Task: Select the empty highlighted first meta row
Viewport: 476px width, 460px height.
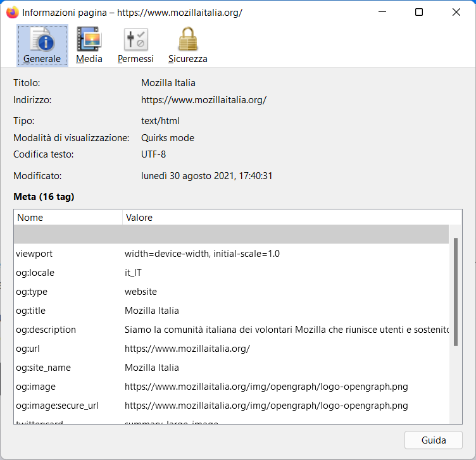Action: coord(231,234)
